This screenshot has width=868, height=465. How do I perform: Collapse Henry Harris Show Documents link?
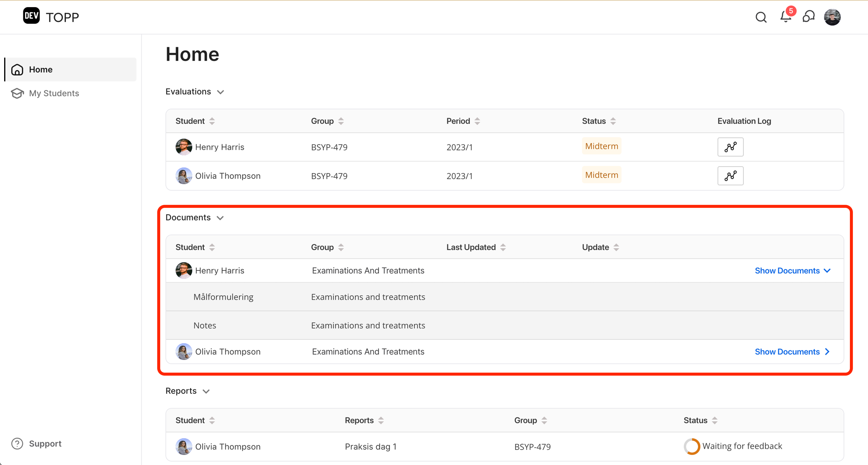click(793, 271)
